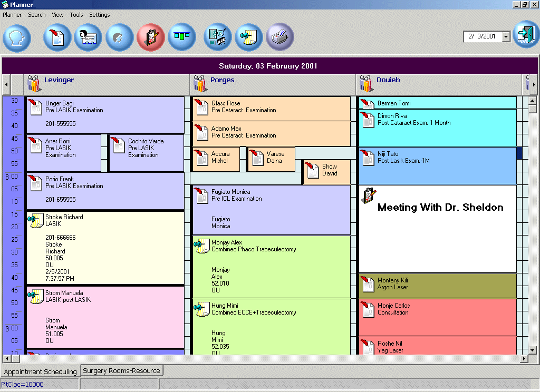Select Varese Daina appointment block
The image size is (540, 392).
272,159
